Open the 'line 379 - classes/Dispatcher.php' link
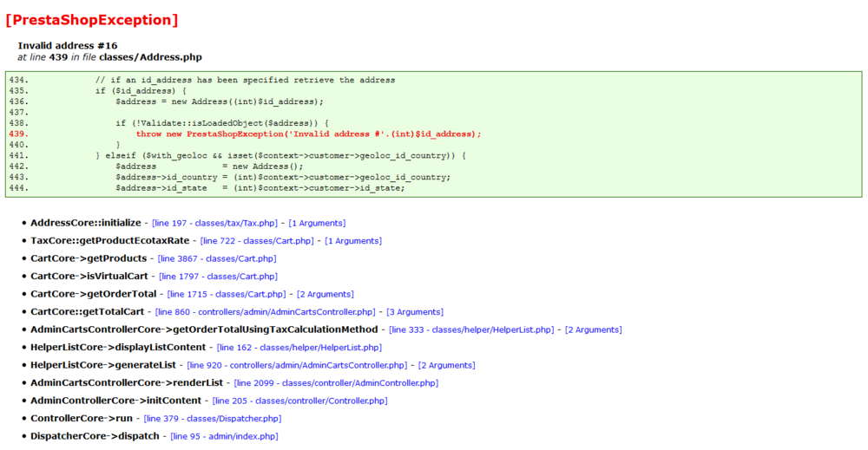The image size is (868, 450). (213, 419)
